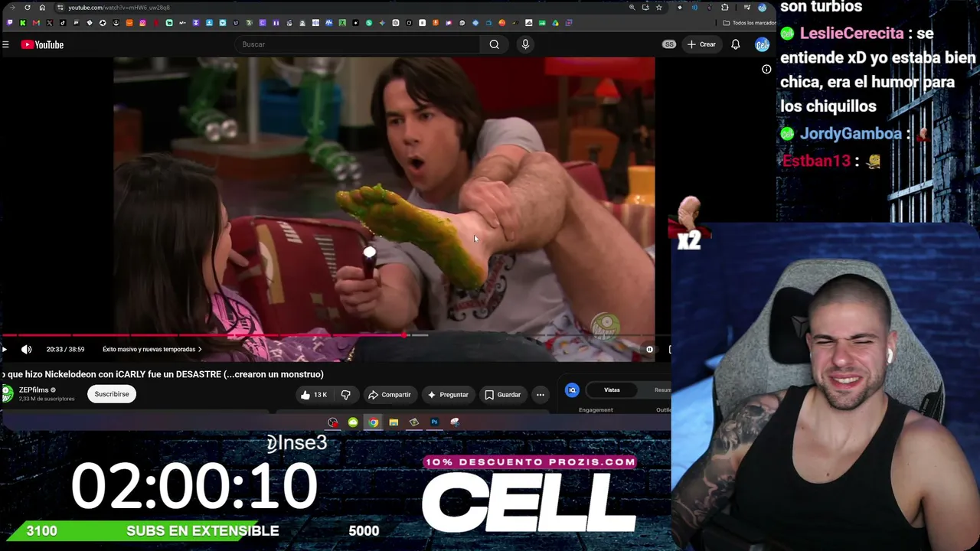
Task: Toggle the autoplay switch in the player
Action: pos(649,350)
